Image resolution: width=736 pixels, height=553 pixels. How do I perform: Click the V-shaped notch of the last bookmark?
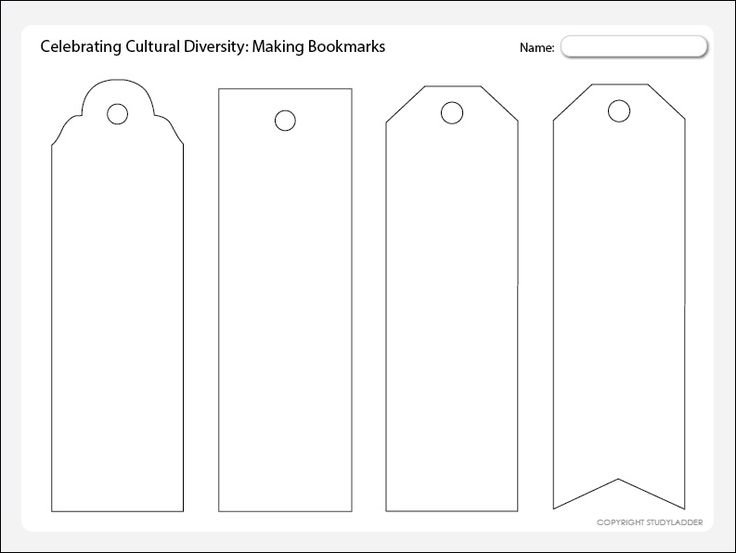(620, 481)
